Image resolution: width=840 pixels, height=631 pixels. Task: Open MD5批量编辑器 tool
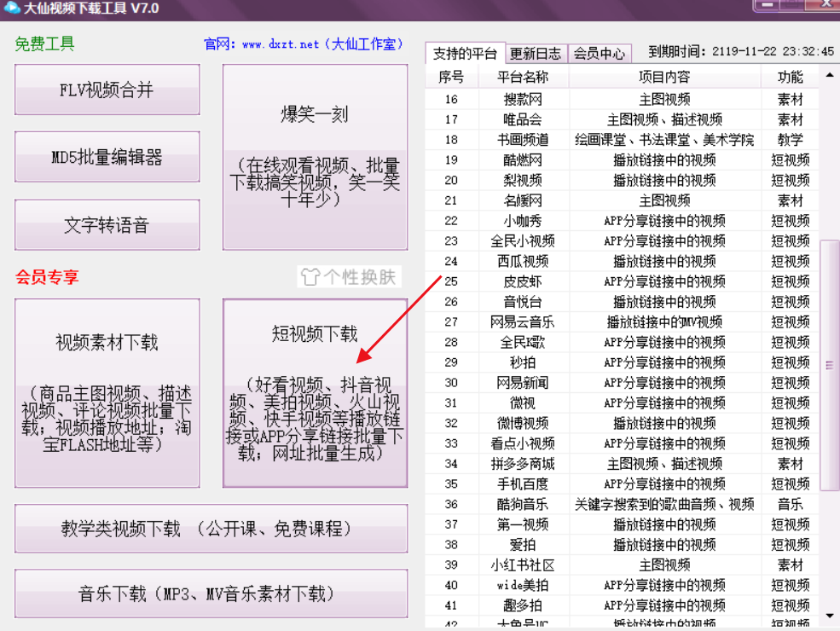[107, 156]
